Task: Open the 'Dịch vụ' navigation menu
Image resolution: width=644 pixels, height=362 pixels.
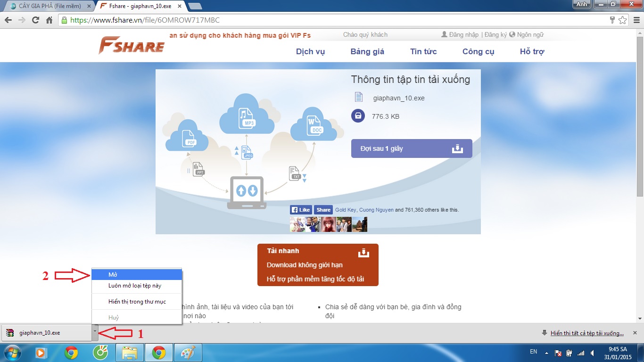Action: [310, 51]
